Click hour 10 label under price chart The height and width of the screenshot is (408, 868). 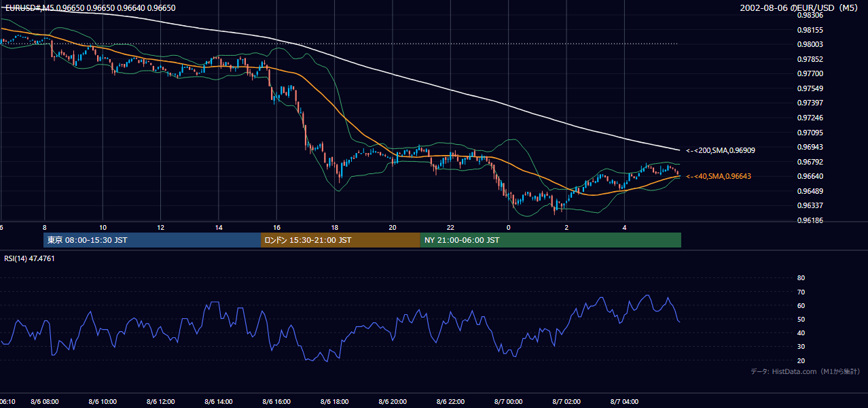coord(103,227)
